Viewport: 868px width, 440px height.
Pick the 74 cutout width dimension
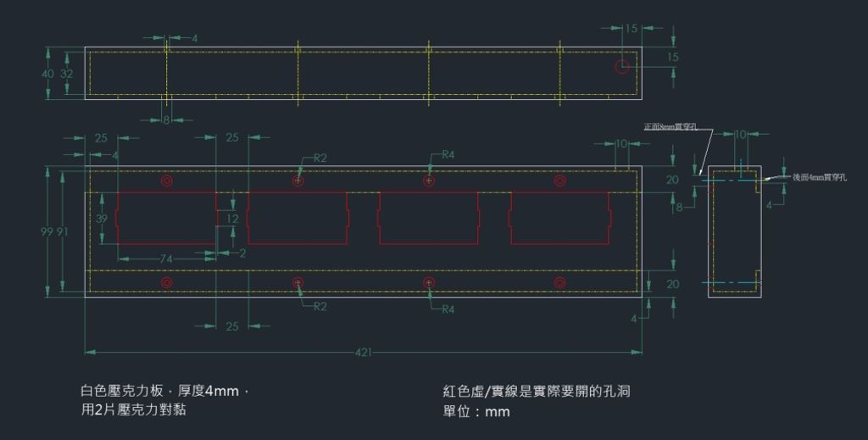(x=166, y=259)
